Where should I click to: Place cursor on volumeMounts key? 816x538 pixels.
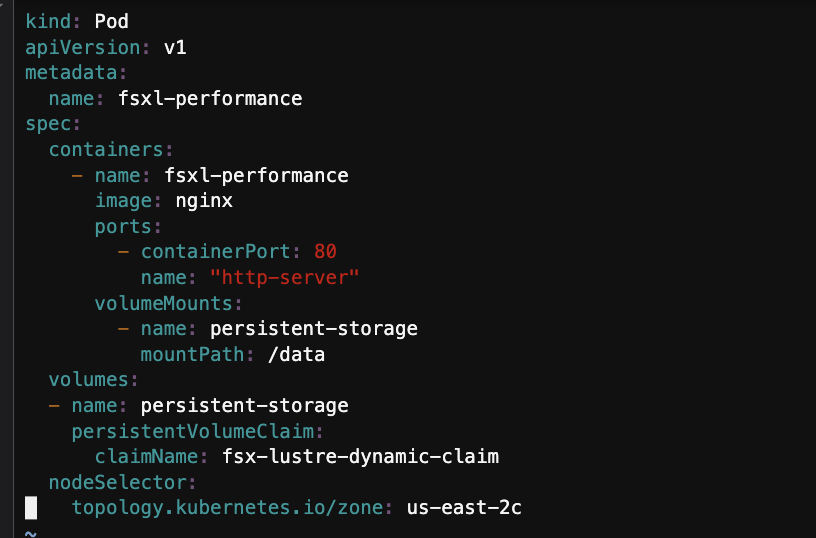click(x=163, y=303)
